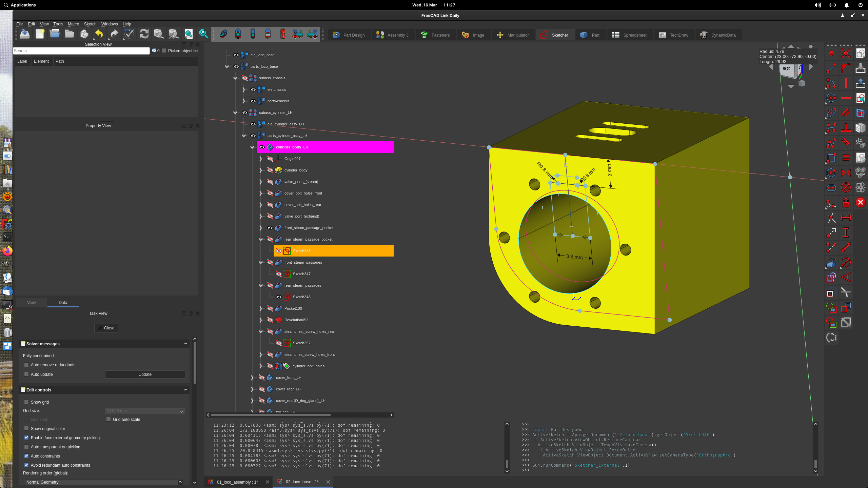Image resolution: width=868 pixels, height=488 pixels.
Task: Select the isometric locomotive view icon
Action: (x=223, y=34)
